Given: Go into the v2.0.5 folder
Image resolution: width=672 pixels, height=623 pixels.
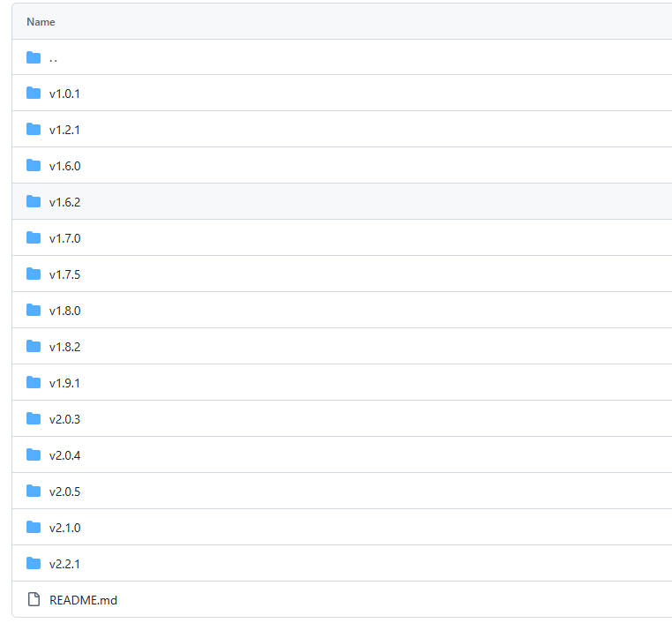Looking at the screenshot, I should (x=64, y=492).
